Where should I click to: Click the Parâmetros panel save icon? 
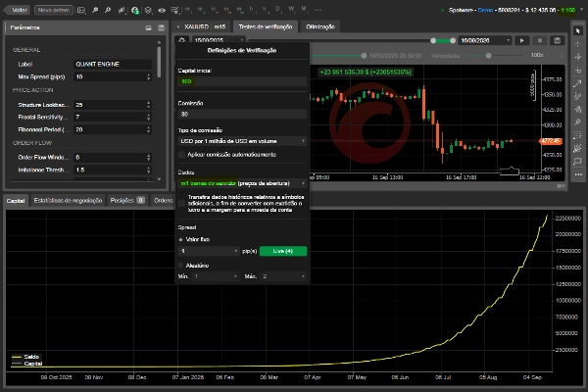click(x=162, y=27)
